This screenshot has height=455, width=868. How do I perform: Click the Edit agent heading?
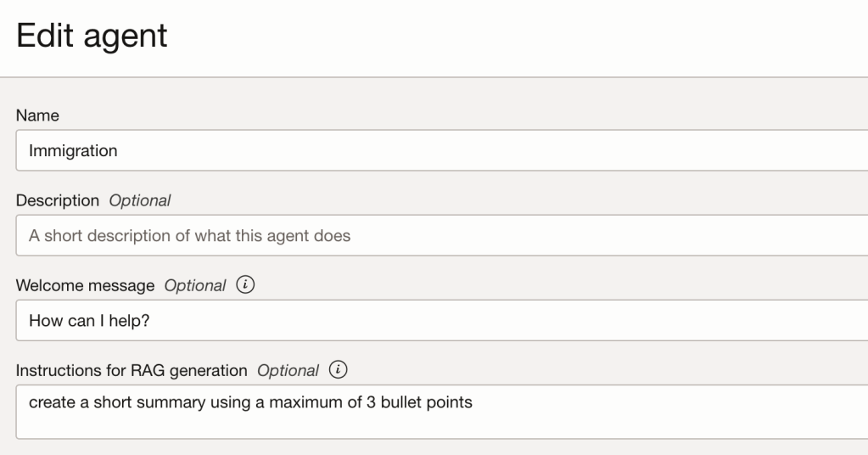(x=92, y=36)
